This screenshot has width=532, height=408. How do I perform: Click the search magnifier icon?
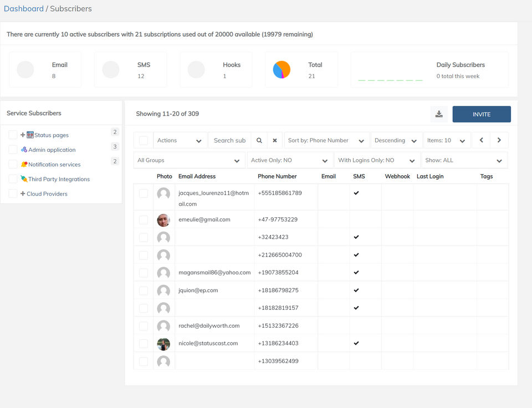[x=259, y=140]
